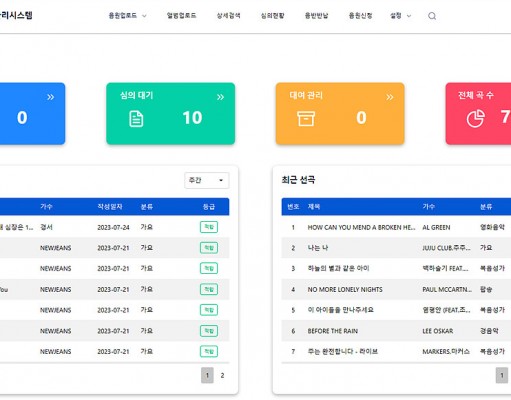Image resolution: width=511 pixels, height=400 pixels.
Task: Click NEWJEANS in the 'You' row
Action: coord(55,289)
